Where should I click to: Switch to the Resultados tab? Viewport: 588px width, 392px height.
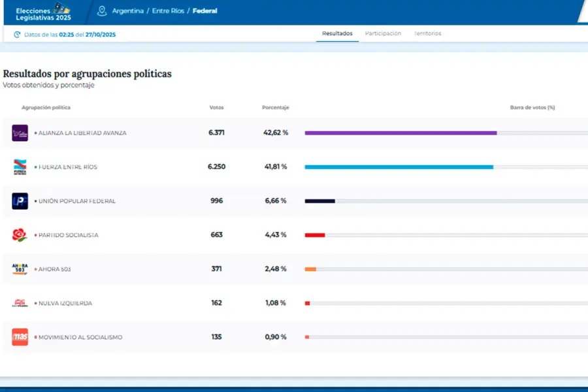point(337,33)
